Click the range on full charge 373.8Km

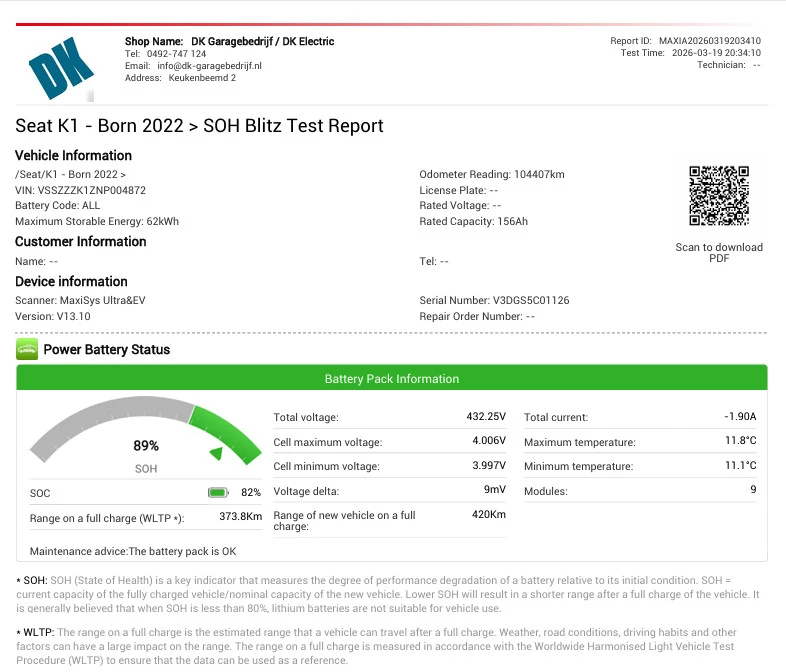point(240,517)
